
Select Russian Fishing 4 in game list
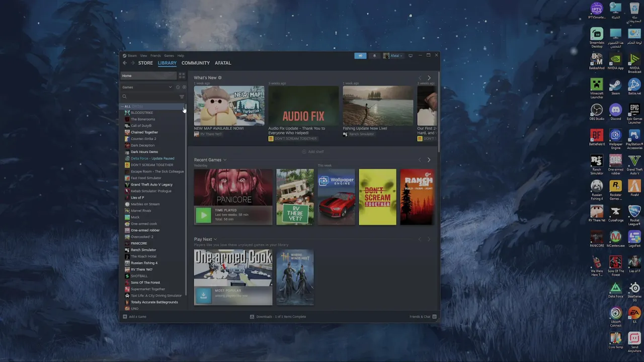(144, 263)
